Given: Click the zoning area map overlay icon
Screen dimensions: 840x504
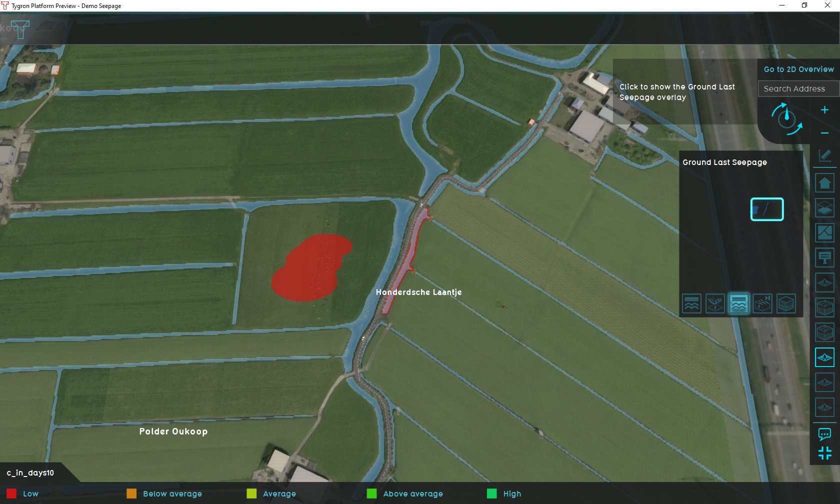Looking at the screenshot, I should pyautogui.click(x=825, y=233).
